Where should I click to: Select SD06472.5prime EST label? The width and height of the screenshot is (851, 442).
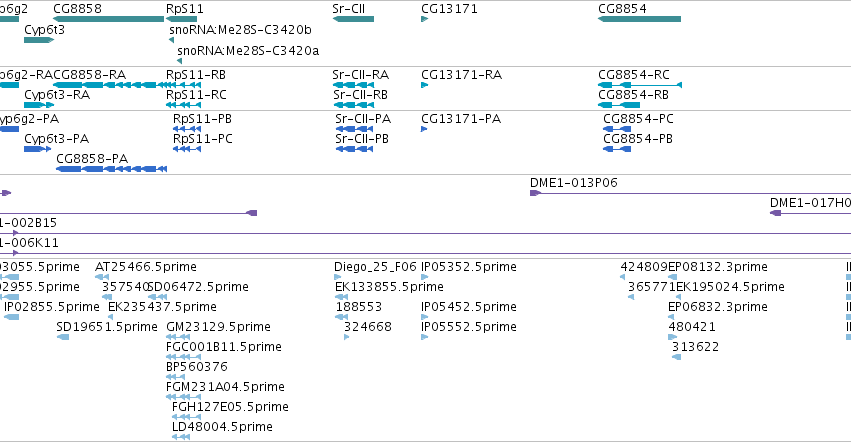pyautogui.click(x=198, y=286)
